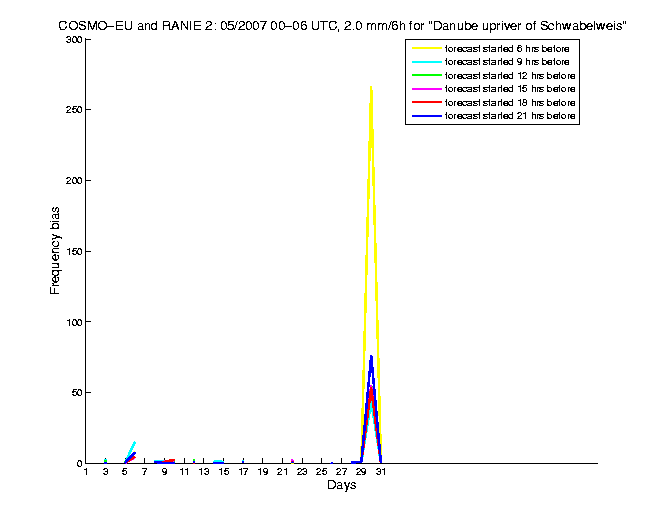
Task: Click the y-axis tick label 100
Action: [x=74, y=322]
